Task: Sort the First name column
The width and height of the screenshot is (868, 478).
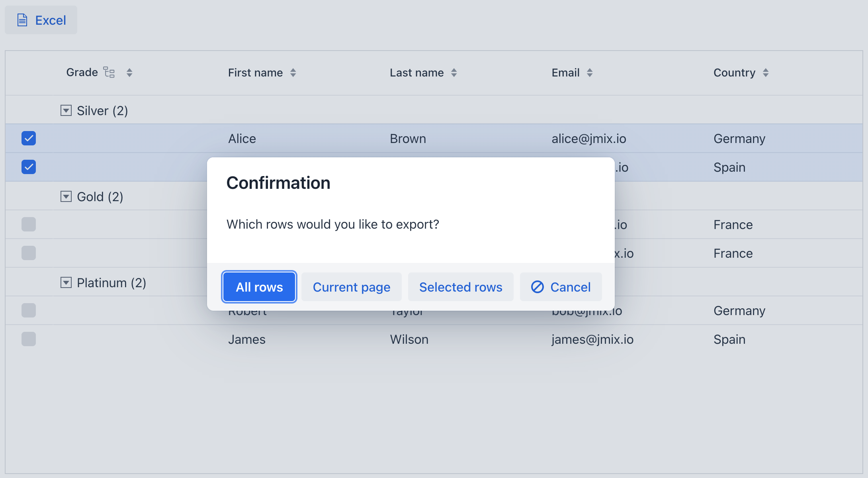Action: click(293, 72)
